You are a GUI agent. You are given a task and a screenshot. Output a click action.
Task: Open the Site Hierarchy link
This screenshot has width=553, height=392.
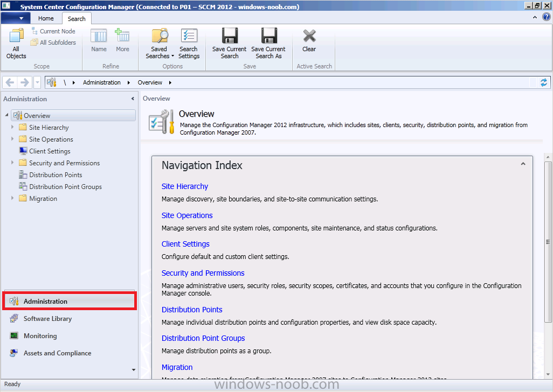(185, 186)
